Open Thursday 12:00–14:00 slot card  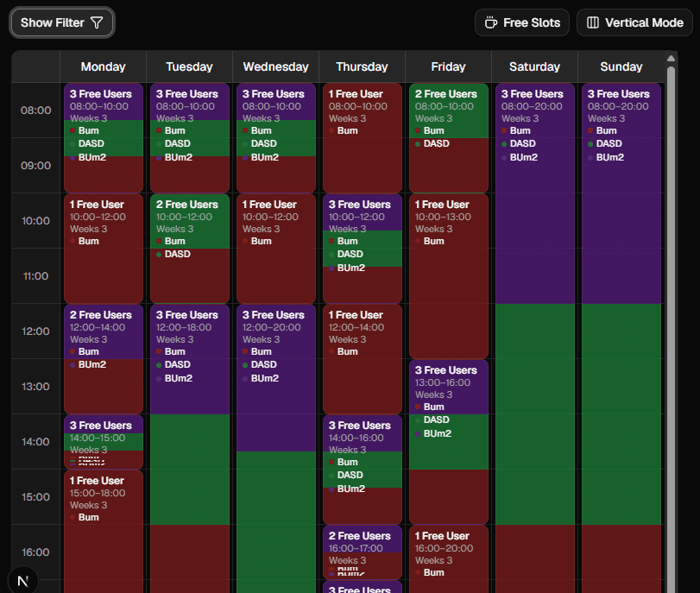[x=363, y=359]
